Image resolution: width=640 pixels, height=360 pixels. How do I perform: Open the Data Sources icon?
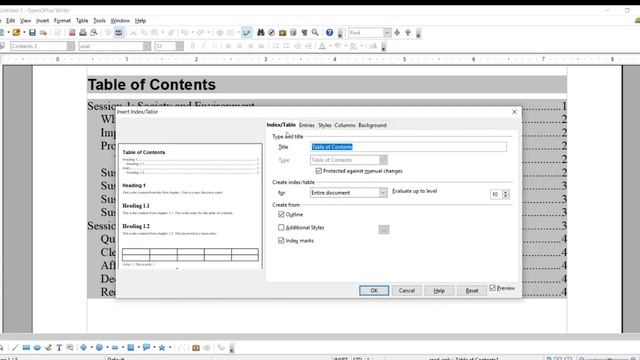click(293, 33)
